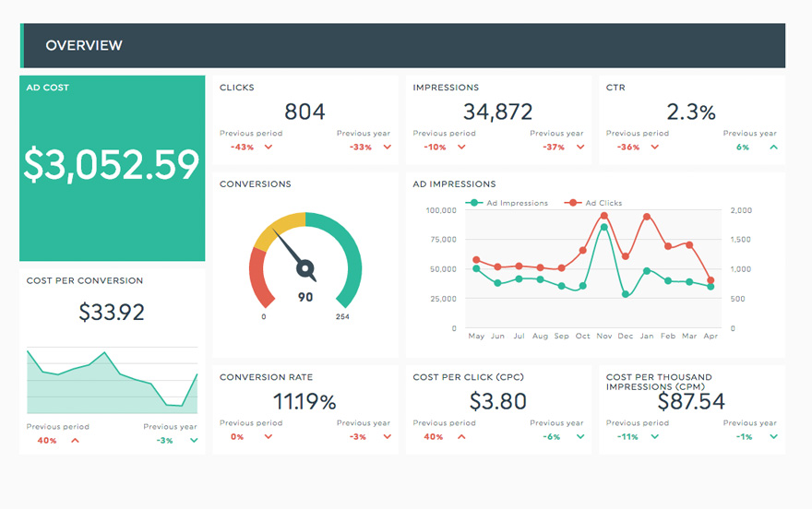Click the down arrow beside Impressions -37%

579,147
